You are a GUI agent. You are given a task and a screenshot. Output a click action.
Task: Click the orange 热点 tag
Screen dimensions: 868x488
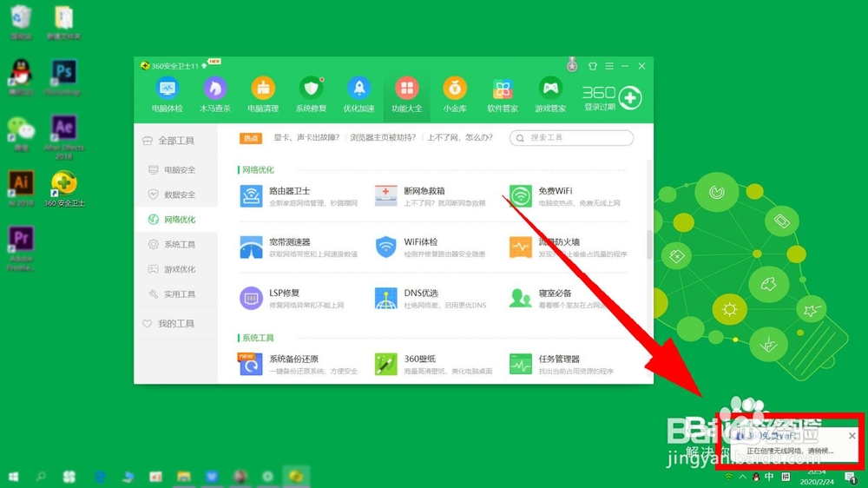251,138
